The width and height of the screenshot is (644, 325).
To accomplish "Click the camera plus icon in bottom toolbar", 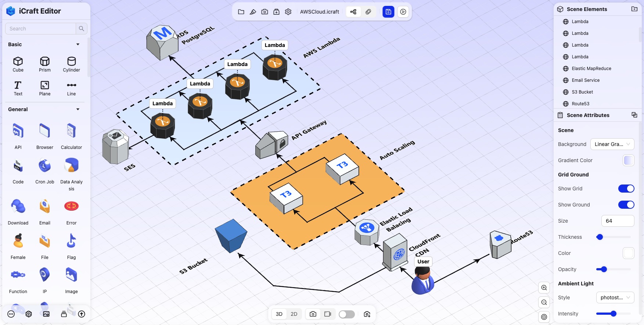I will 367,314.
